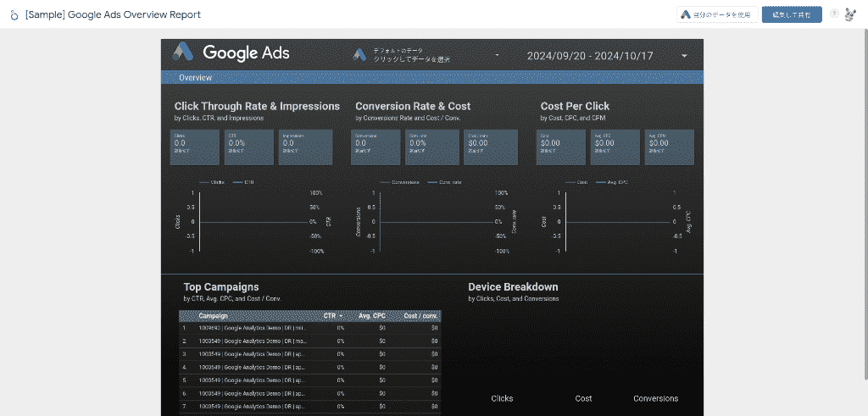Select the Overview tab
The width and height of the screenshot is (868, 416).
pyautogui.click(x=196, y=77)
